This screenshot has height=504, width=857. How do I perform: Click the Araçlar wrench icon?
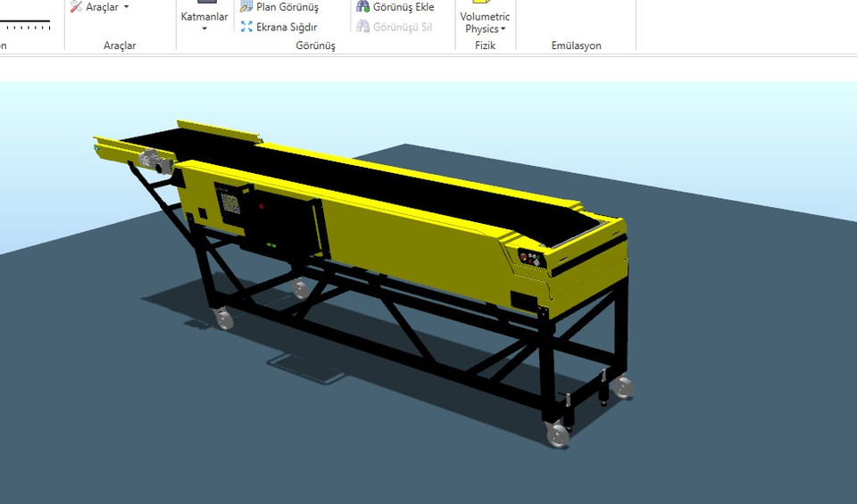tap(77, 6)
